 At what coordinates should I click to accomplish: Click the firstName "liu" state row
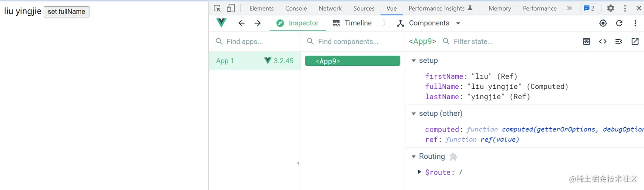(x=471, y=76)
